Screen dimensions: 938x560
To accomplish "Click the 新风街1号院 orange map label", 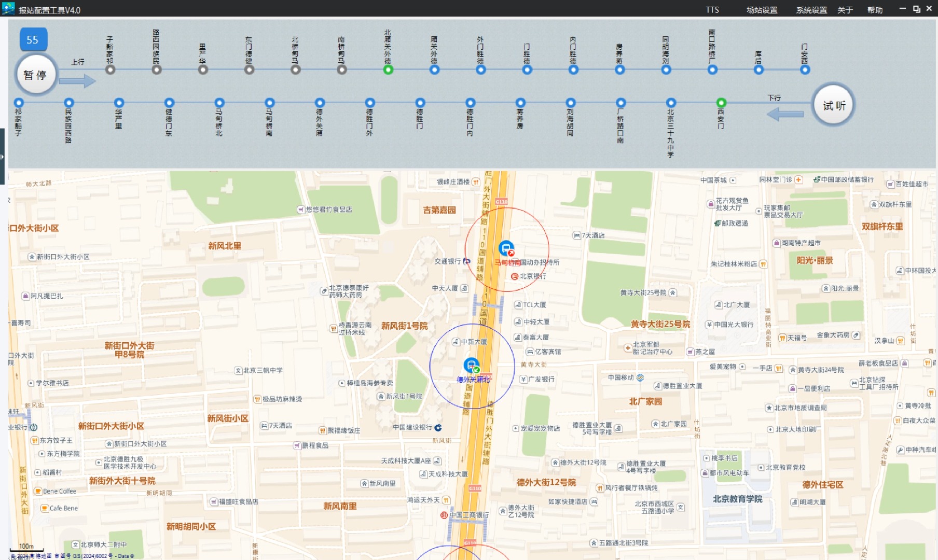I will 404,326.
